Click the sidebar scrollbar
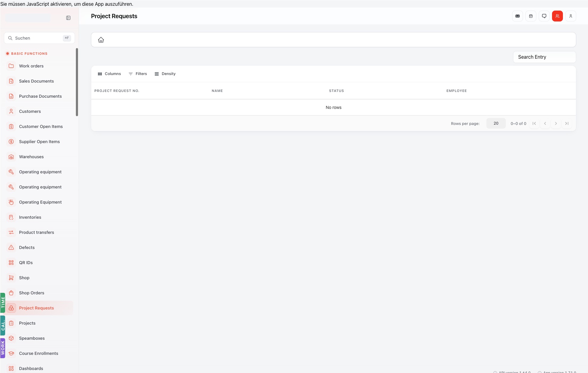The height and width of the screenshot is (373, 588). click(77, 82)
